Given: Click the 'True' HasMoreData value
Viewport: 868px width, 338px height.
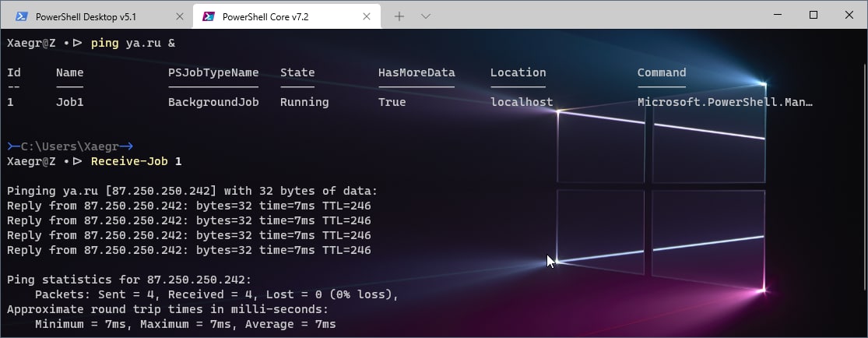Looking at the screenshot, I should tap(392, 102).
